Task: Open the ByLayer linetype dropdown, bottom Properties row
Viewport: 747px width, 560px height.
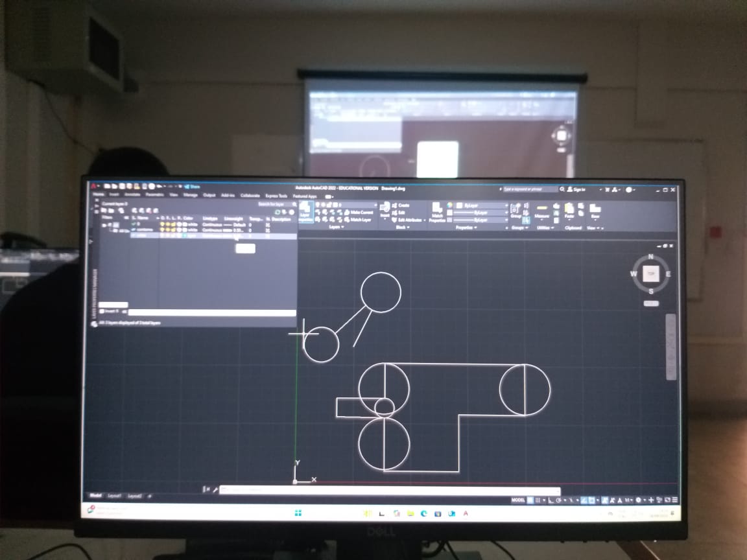Action: [x=480, y=220]
